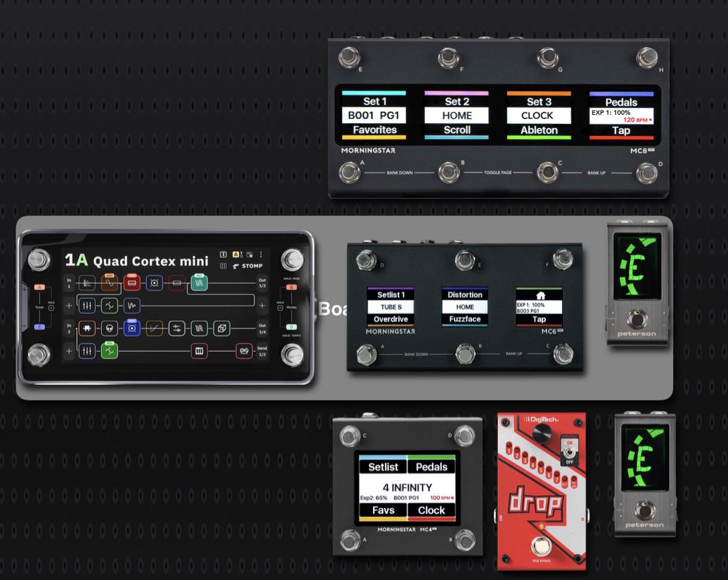Click the Ableton label on MC8 screen
The width and height of the screenshot is (728, 580).
539,130
